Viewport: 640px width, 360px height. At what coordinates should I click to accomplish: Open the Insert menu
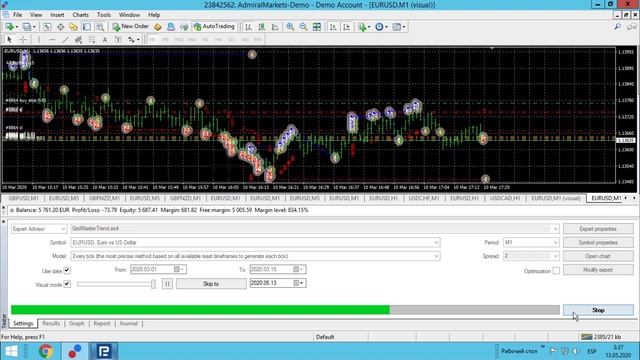[x=57, y=15]
